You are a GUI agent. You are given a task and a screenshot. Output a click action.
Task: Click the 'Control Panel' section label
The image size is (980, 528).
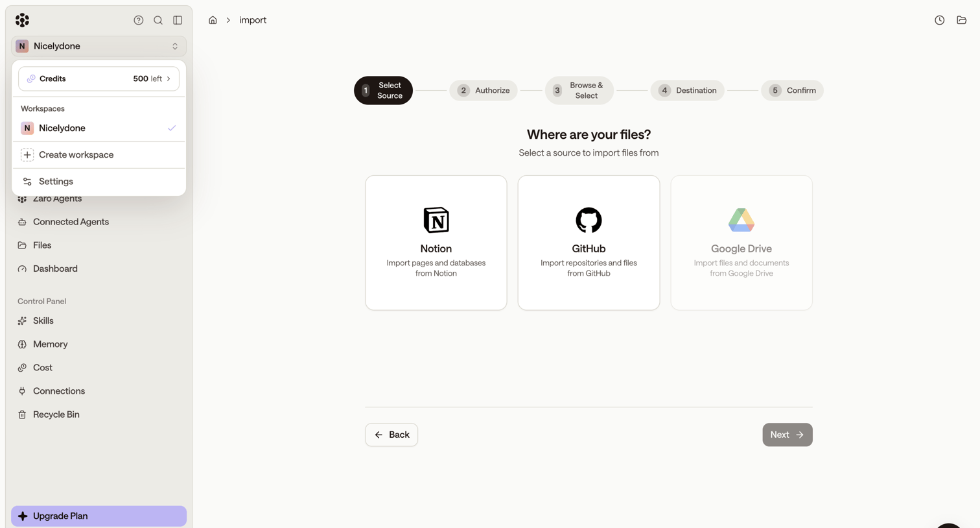pyautogui.click(x=42, y=301)
